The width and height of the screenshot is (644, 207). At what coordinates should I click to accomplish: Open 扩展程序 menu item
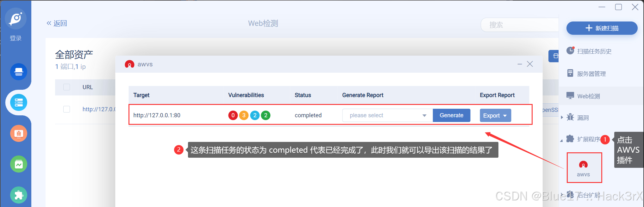pos(589,139)
